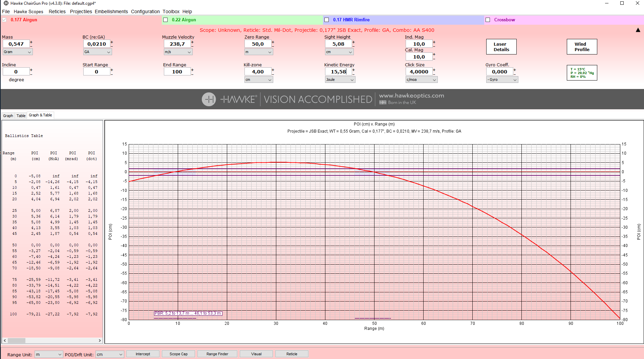Enable the 0.22 Airgun profile checkbox
The image size is (644, 359).
[x=166, y=20]
